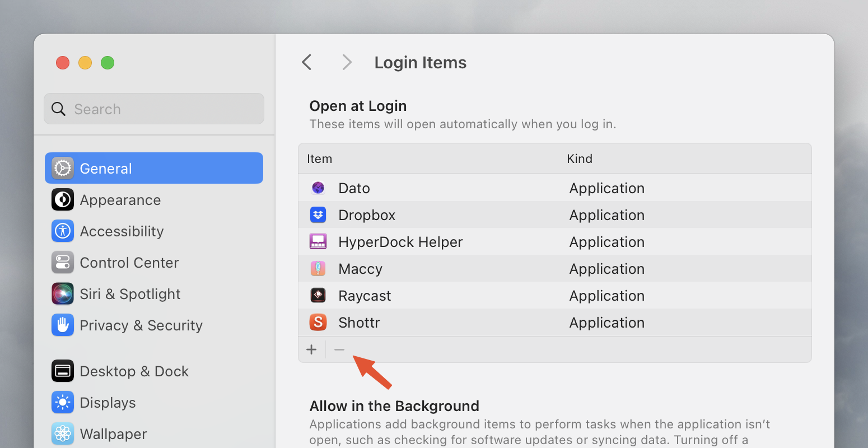Screen dimensions: 868x448
Task: Open Wallpaper settings icon
Action: pyautogui.click(x=63, y=434)
